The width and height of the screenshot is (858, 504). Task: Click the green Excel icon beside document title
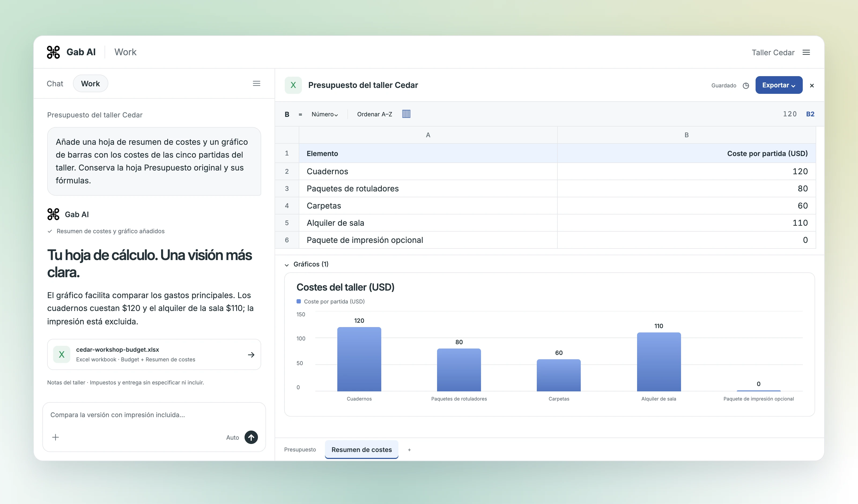coord(293,85)
